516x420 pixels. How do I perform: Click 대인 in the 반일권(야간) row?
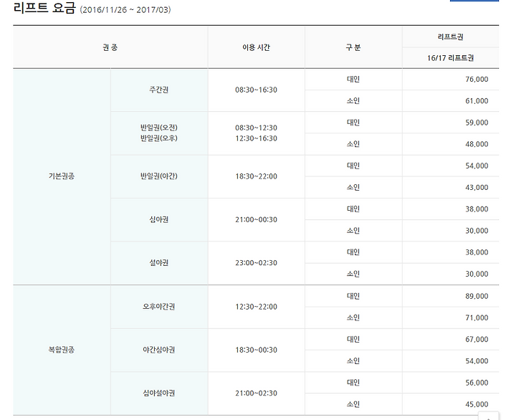[x=353, y=166]
